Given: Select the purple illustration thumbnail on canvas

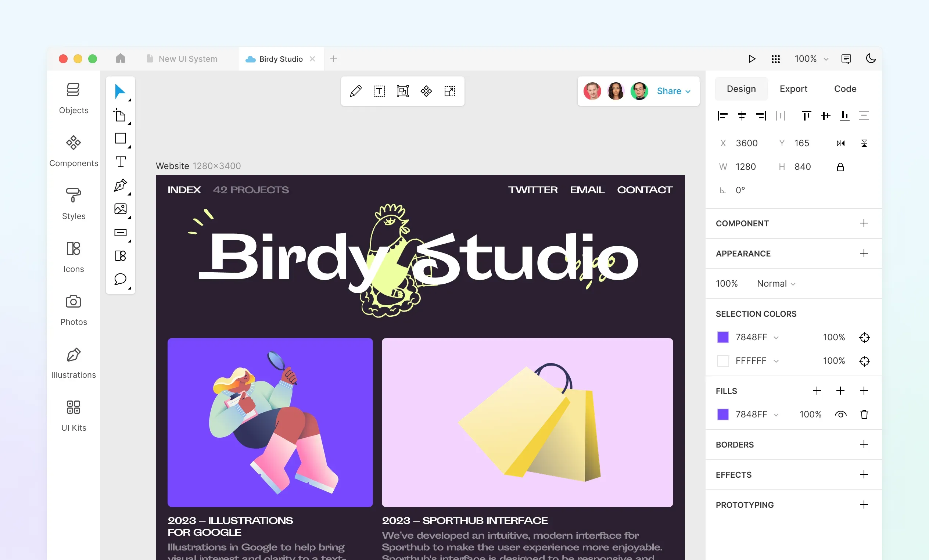Looking at the screenshot, I should (270, 422).
